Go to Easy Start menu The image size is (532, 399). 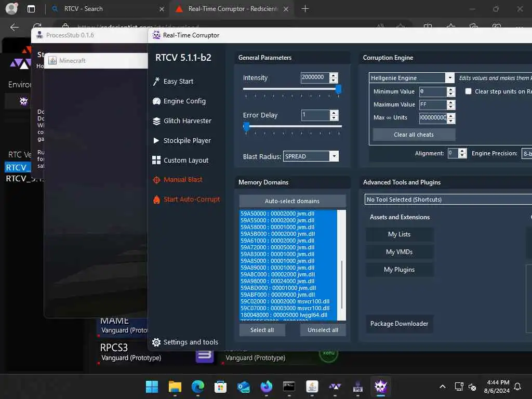(x=179, y=82)
